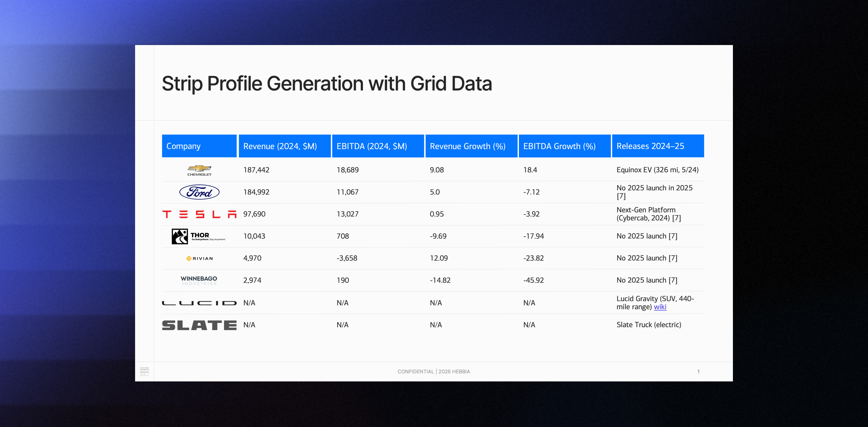
Task: Click the Revenue Growth (%) header
Action: tap(471, 146)
